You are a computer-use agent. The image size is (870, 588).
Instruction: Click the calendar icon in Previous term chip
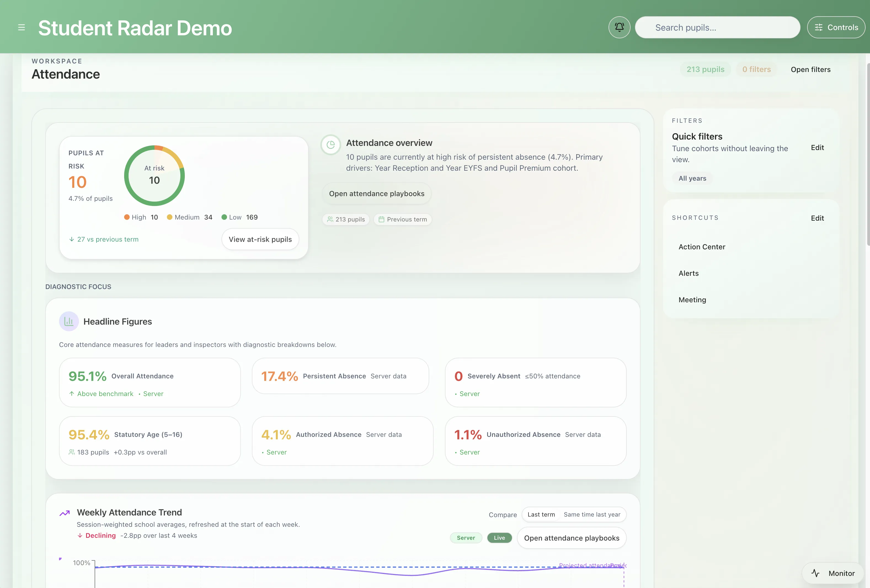pos(381,219)
